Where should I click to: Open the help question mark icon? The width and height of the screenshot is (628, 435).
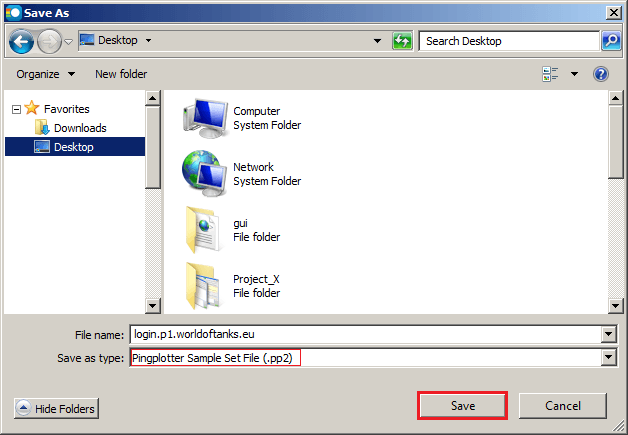(x=601, y=74)
